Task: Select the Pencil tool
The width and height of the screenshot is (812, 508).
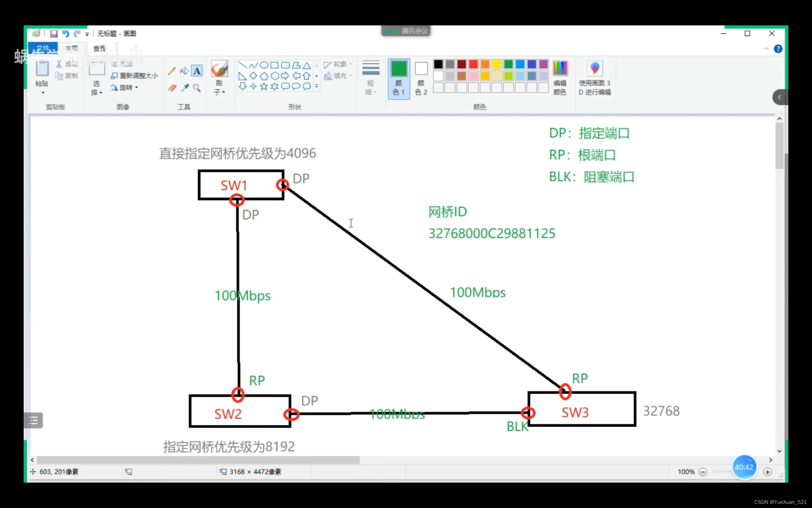Action: (x=172, y=71)
